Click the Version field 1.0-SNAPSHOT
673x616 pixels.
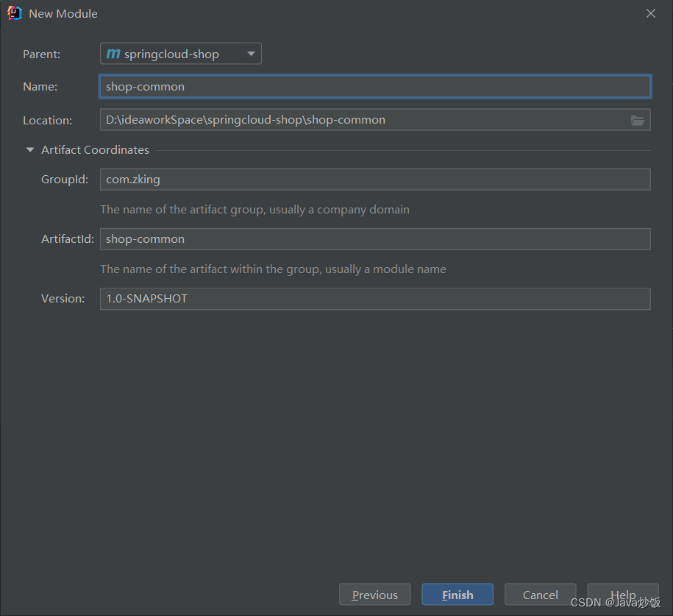tap(375, 299)
